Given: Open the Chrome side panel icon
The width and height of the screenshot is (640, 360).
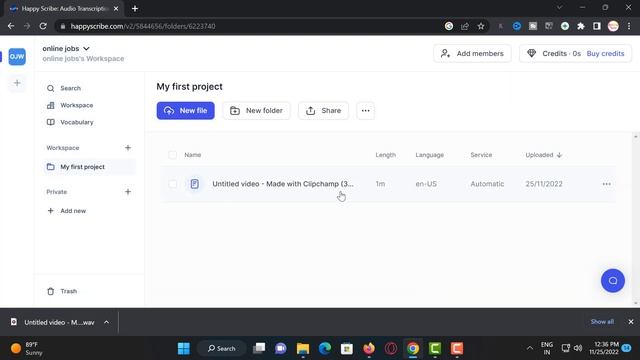Looking at the screenshot, I should pyautogui.click(x=597, y=26).
